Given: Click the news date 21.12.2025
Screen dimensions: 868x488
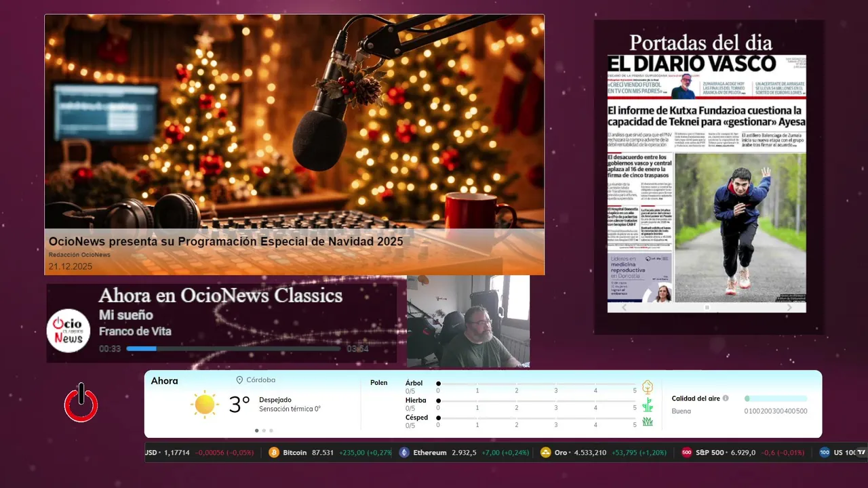Looking at the screenshot, I should tap(71, 266).
